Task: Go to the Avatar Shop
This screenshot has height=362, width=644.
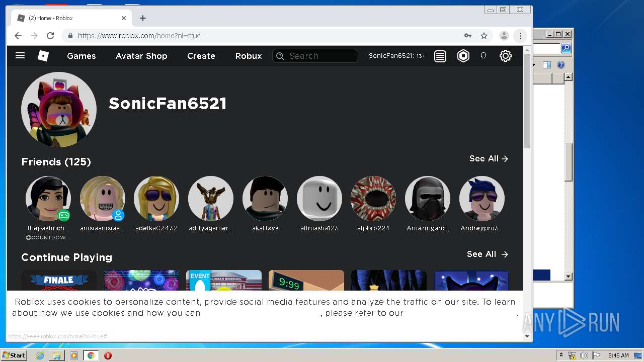Action: pyautogui.click(x=141, y=56)
